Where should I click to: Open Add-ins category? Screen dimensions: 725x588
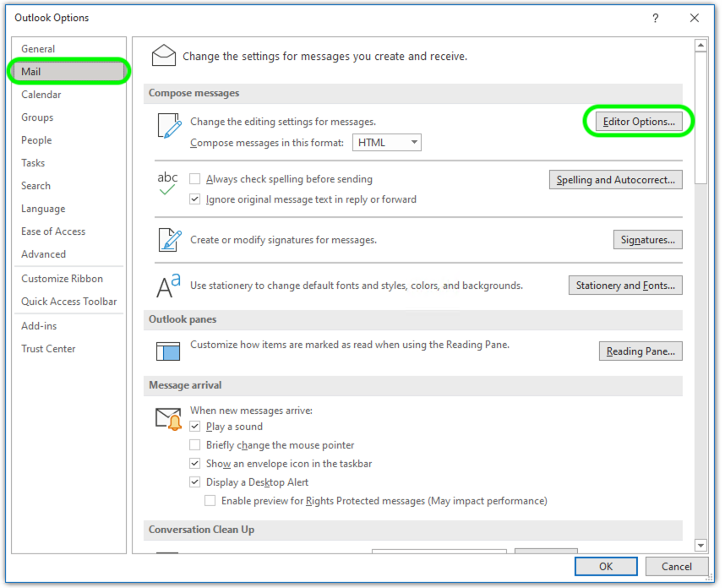point(68,326)
